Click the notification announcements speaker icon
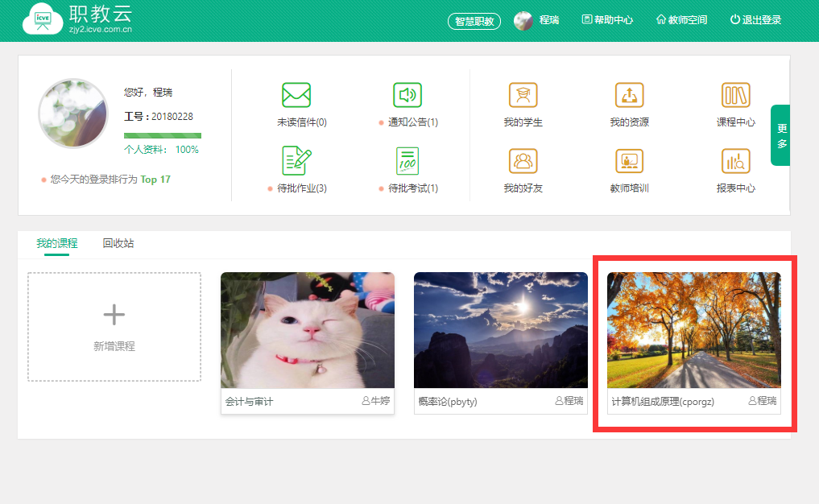819x504 pixels. tap(407, 95)
